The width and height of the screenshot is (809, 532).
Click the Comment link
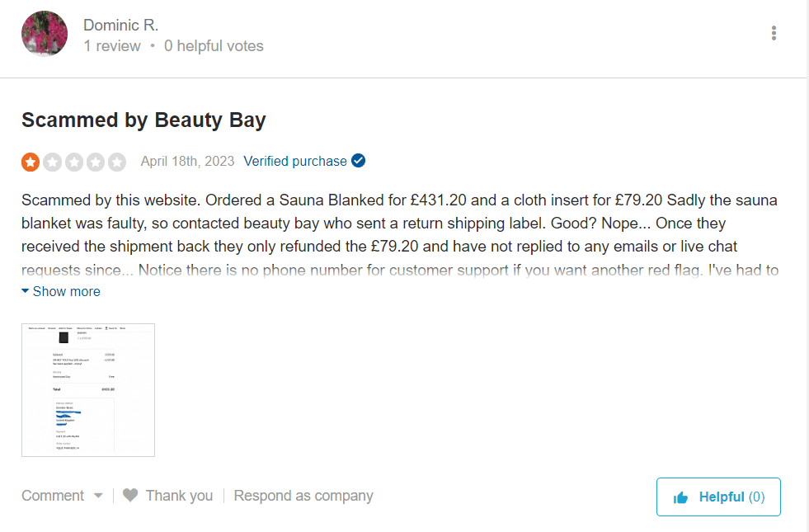[53, 496]
